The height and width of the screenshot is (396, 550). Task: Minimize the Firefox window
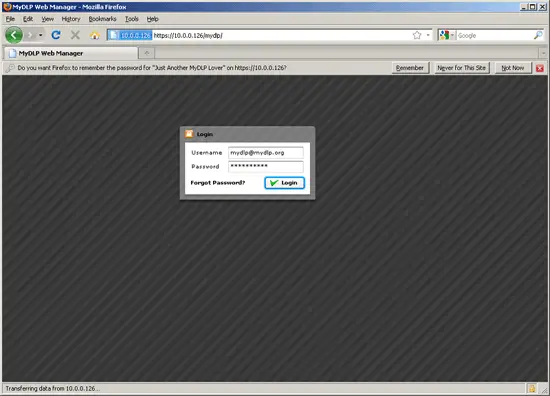524,7
